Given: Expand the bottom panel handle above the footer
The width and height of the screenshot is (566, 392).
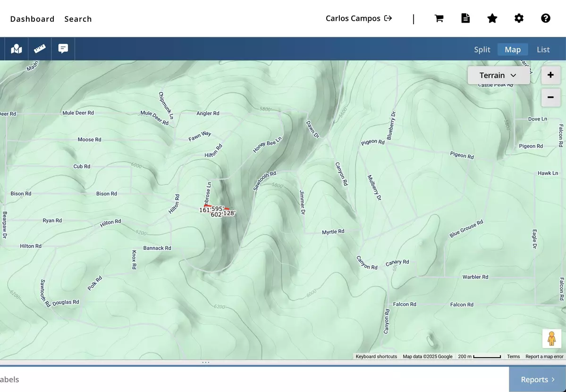Looking at the screenshot, I should click(x=206, y=361).
